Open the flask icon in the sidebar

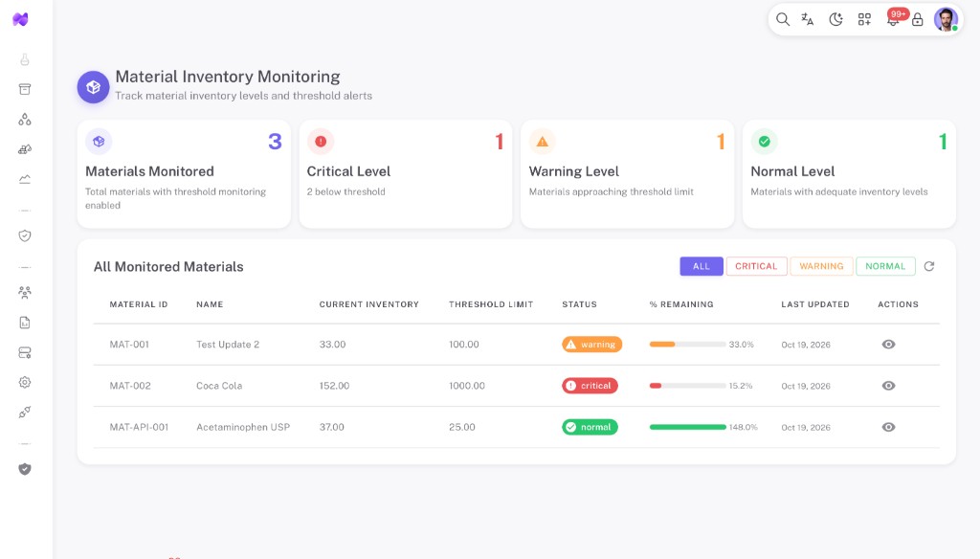pyautogui.click(x=24, y=59)
